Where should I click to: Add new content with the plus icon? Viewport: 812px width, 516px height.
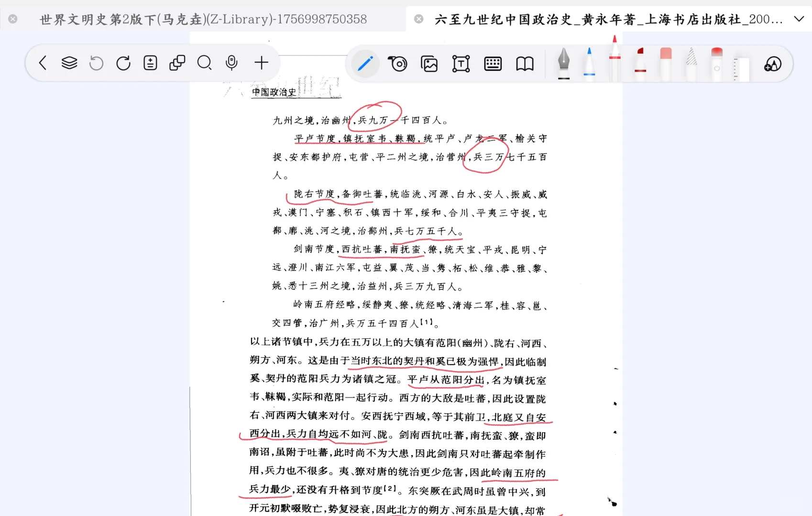[x=261, y=63]
